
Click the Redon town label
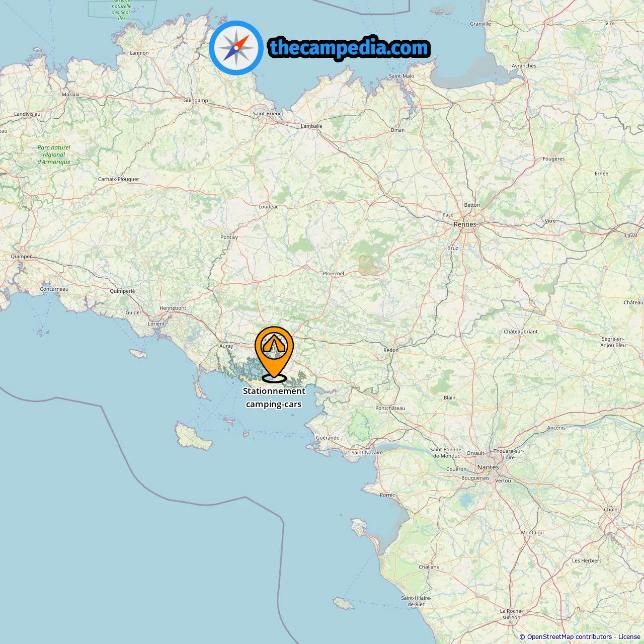[391, 350]
